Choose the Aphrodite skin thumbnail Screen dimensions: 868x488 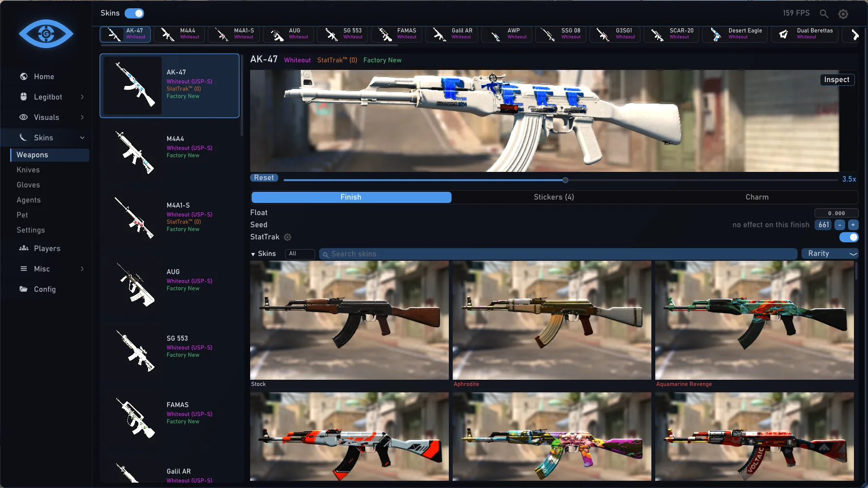[552, 320]
